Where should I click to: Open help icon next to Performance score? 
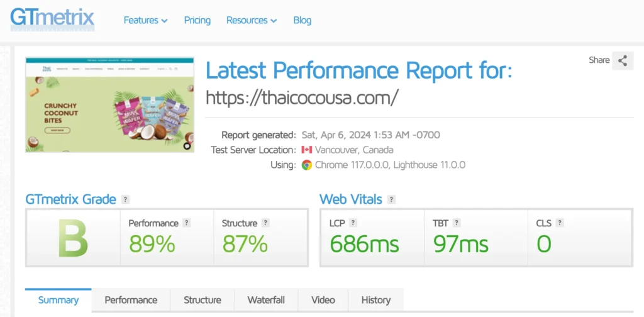pos(187,223)
